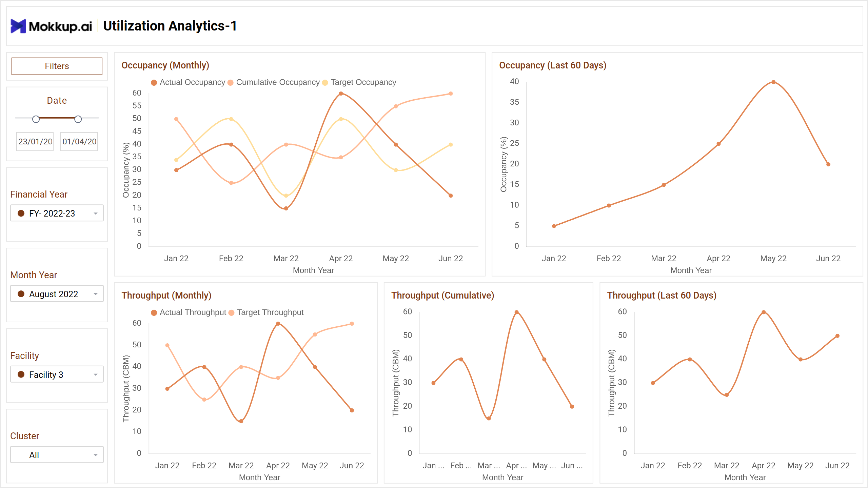This screenshot has height=488, width=868.
Task: Toggle Cumulative Occupancy legend marker
Action: coord(231,83)
